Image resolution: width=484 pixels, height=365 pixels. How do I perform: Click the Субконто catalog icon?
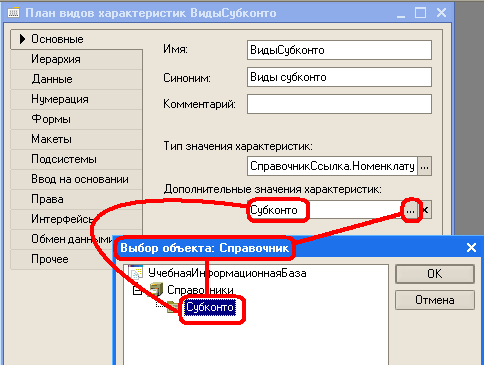point(173,307)
